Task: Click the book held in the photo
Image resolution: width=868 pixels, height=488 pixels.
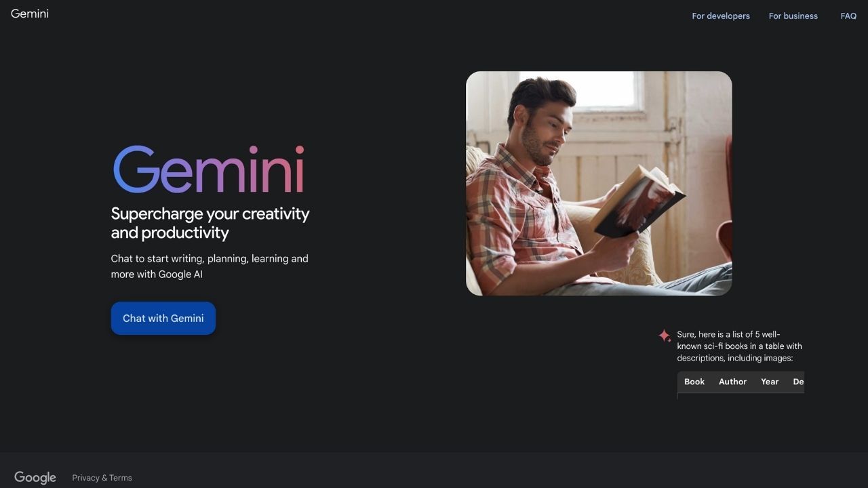Action: pyautogui.click(x=637, y=201)
